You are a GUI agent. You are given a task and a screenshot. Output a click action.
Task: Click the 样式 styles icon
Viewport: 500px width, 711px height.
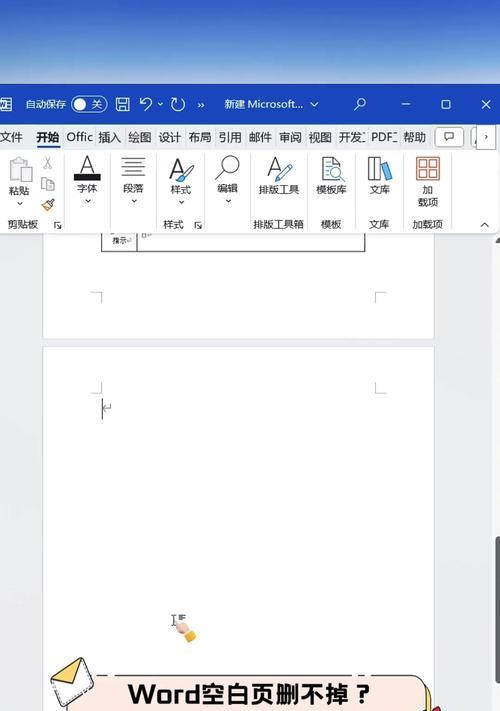pyautogui.click(x=181, y=170)
